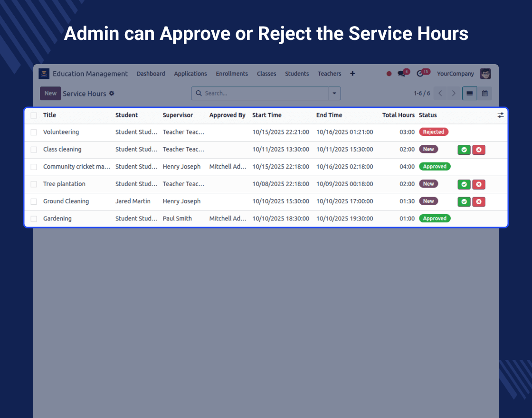Sort by the Supervisor column header
The width and height of the screenshot is (532, 418).
coord(178,115)
